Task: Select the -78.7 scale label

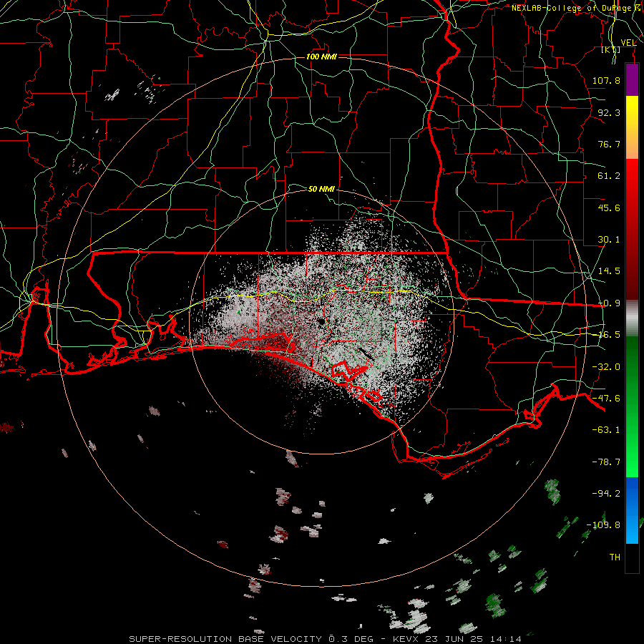Action: pyautogui.click(x=606, y=462)
